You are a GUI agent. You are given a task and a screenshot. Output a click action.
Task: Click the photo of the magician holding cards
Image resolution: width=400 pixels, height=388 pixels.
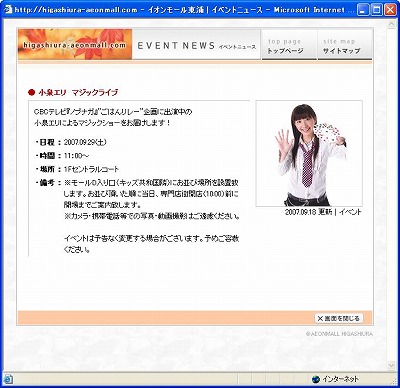coord(309,154)
